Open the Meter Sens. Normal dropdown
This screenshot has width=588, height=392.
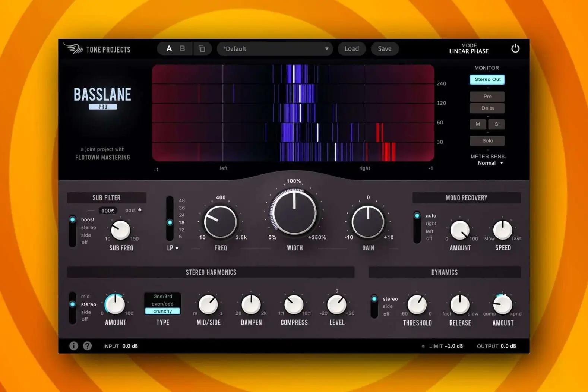[490, 163]
